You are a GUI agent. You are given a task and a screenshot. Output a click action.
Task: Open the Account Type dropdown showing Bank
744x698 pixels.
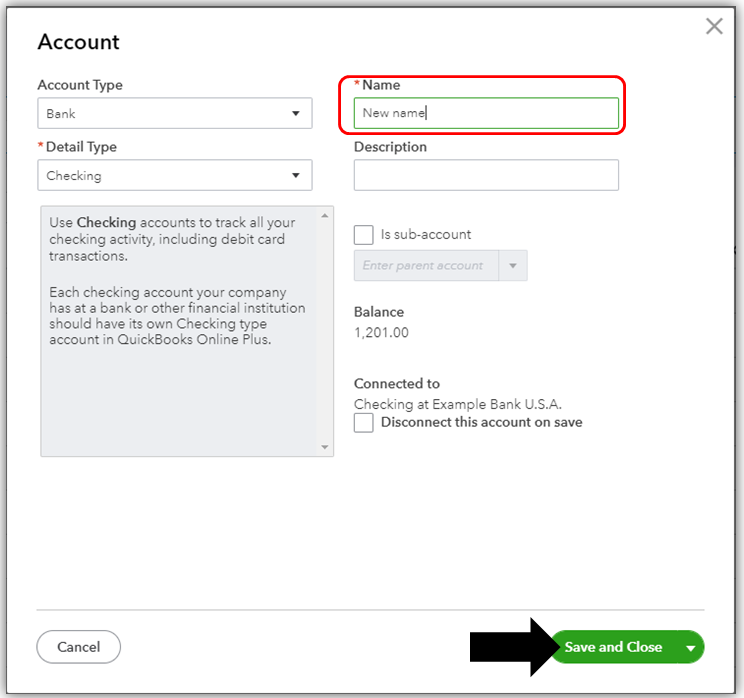pos(175,114)
